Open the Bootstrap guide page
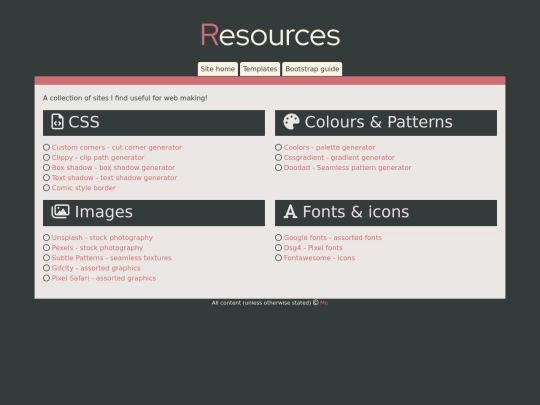The height and width of the screenshot is (405, 540). pyautogui.click(x=312, y=69)
